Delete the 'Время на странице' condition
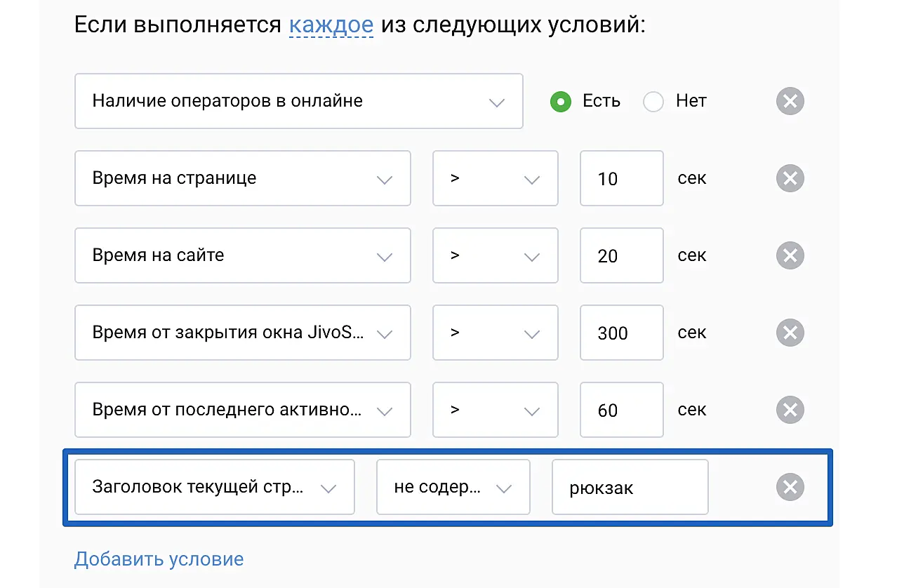Image resolution: width=897 pixels, height=588 pixels. 790,178
